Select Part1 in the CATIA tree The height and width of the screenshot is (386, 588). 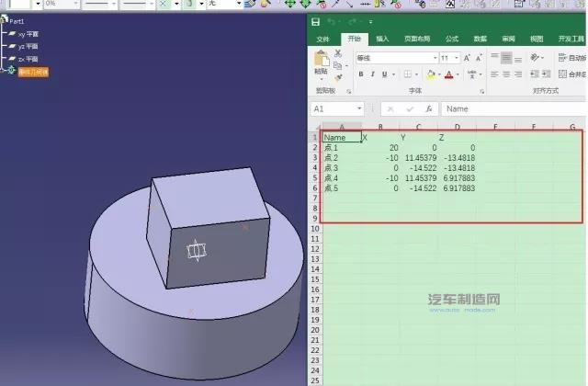pos(17,21)
